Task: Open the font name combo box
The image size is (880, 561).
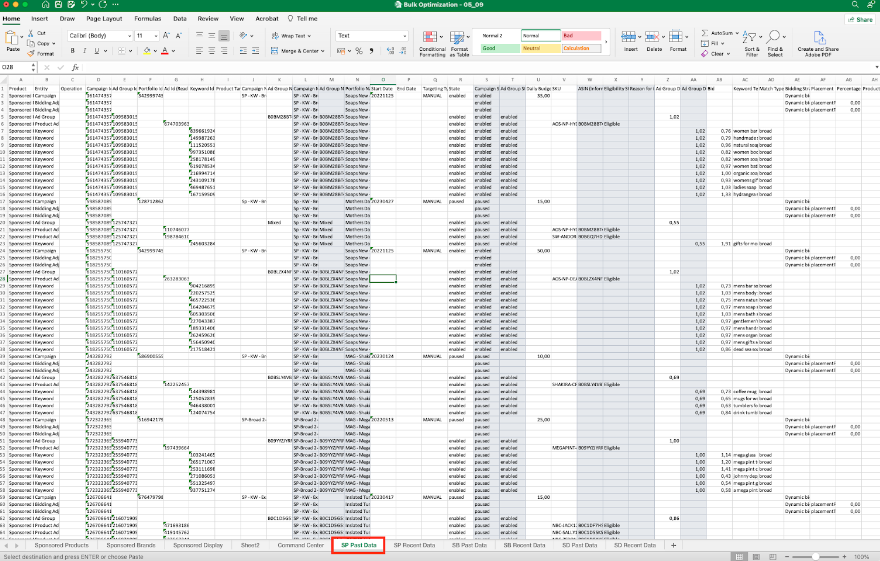Action: pos(99,35)
